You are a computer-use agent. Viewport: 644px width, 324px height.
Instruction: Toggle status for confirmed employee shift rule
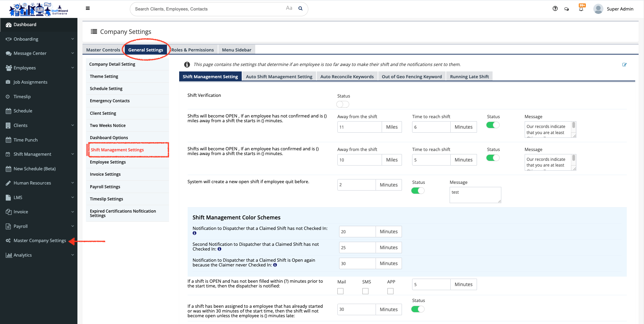(x=493, y=158)
